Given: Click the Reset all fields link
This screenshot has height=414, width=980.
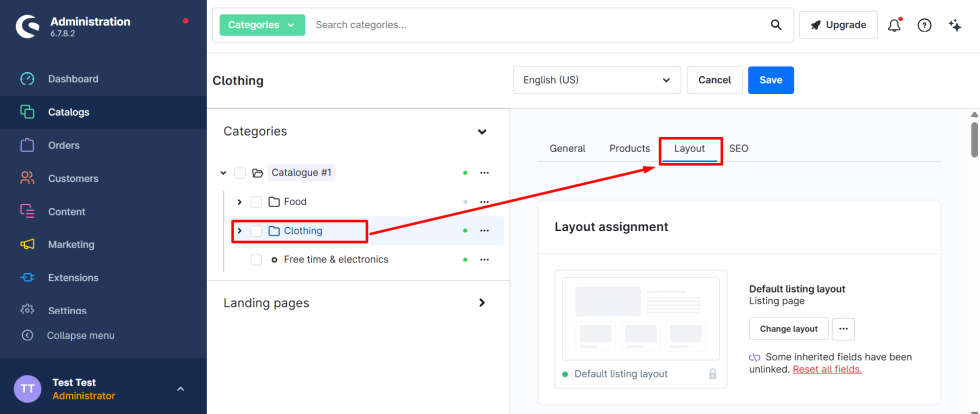Looking at the screenshot, I should [x=827, y=369].
